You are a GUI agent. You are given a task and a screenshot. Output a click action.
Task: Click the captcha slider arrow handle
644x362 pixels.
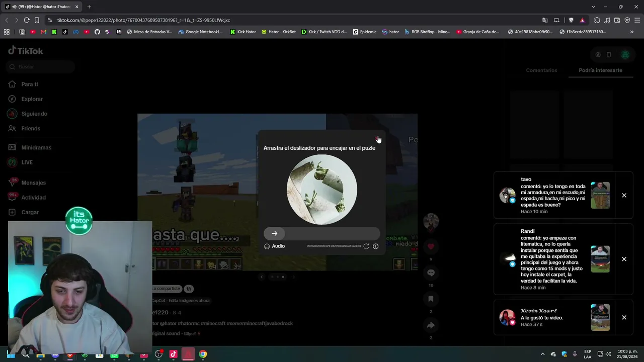274,233
